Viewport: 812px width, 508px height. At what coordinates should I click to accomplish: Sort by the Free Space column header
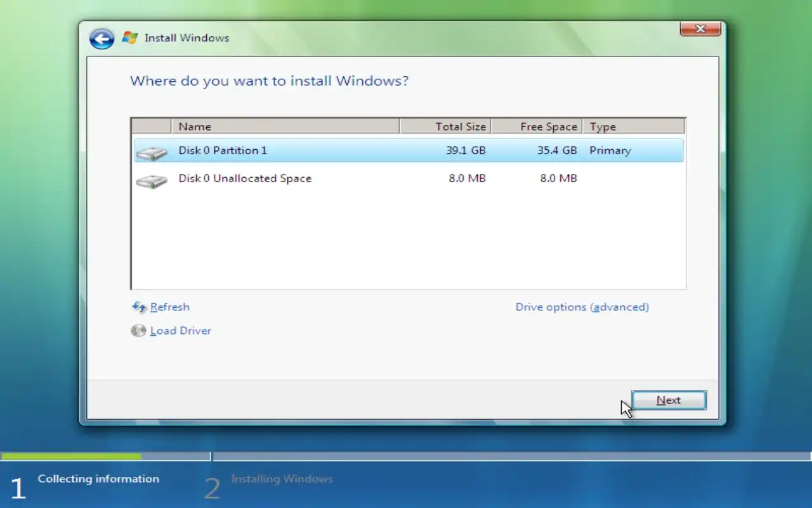(537, 126)
